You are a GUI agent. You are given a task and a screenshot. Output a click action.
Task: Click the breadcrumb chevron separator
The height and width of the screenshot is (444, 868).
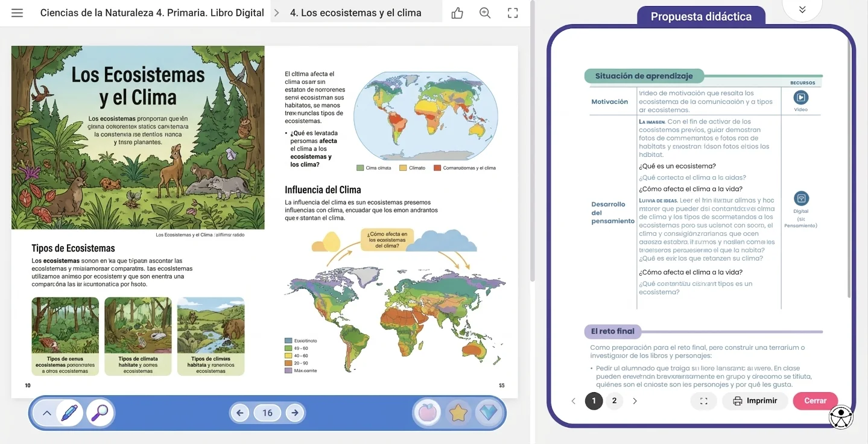(277, 13)
